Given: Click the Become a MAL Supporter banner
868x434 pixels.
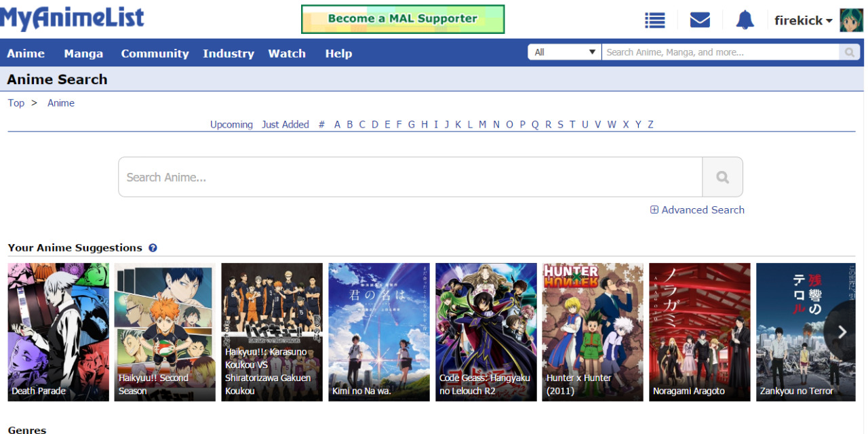Looking at the screenshot, I should [403, 19].
